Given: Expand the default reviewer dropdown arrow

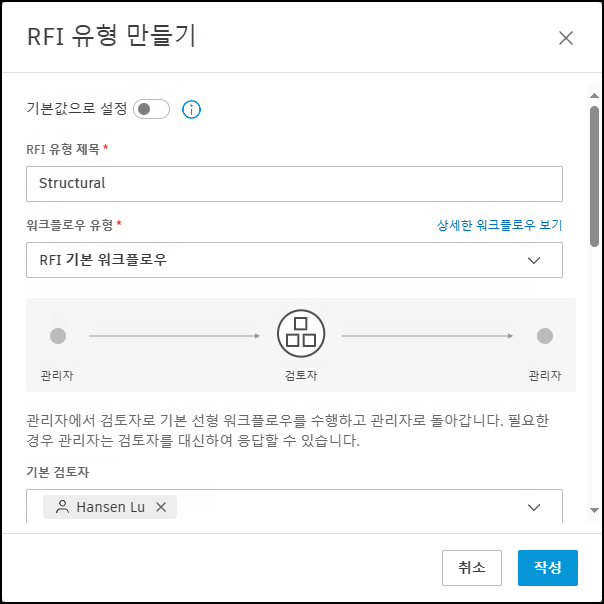Looking at the screenshot, I should (534, 507).
